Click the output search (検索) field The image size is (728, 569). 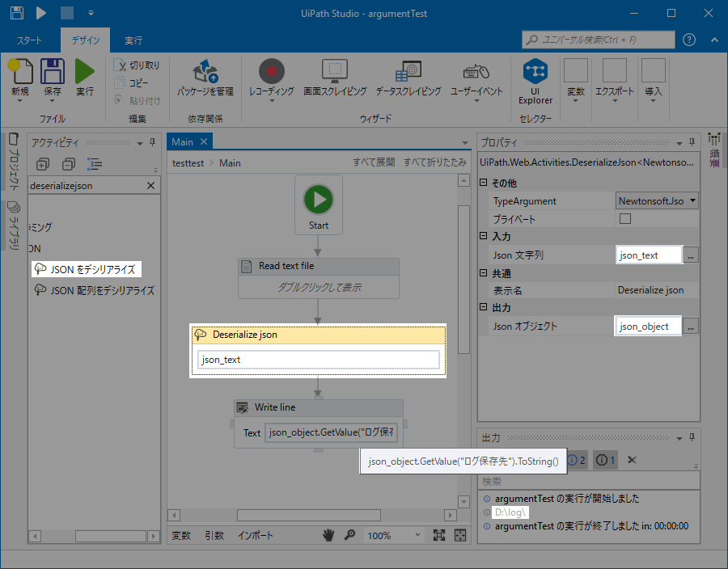[589, 482]
